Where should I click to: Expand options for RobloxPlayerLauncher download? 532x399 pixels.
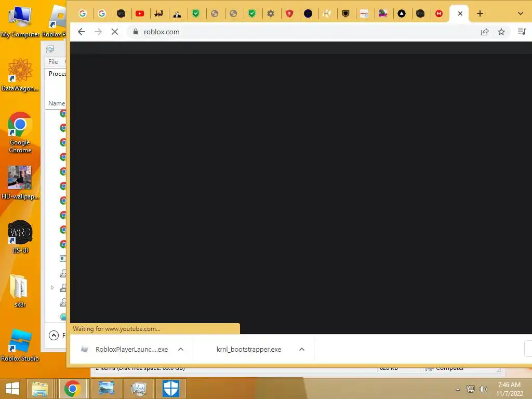pos(181,349)
